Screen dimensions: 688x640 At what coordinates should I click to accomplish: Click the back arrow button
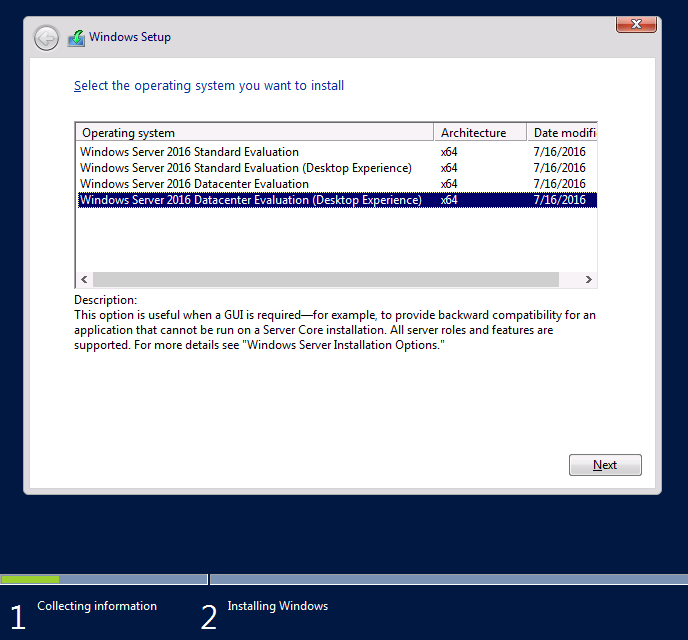point(47,38)
